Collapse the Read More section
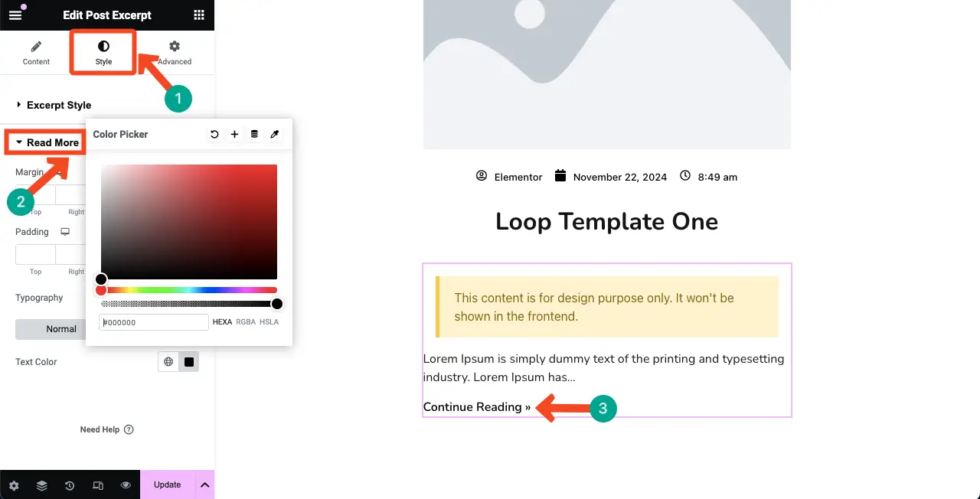This screenshot has height=499, width=980. click(52, 142)
